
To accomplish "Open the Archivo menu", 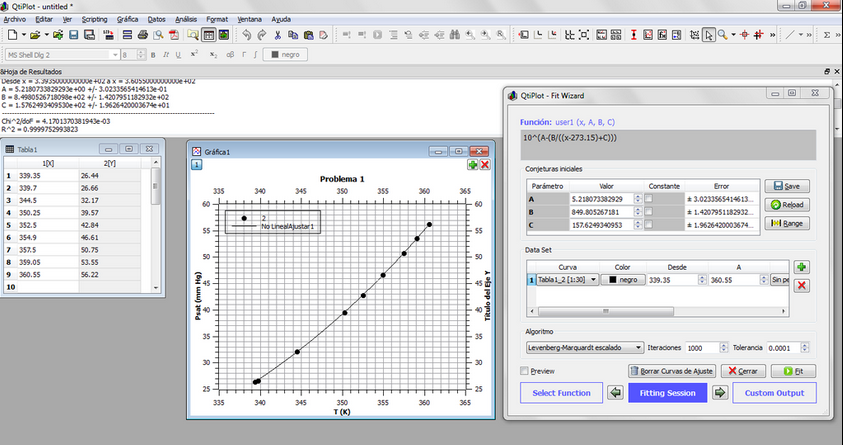I will coord(15,19).
